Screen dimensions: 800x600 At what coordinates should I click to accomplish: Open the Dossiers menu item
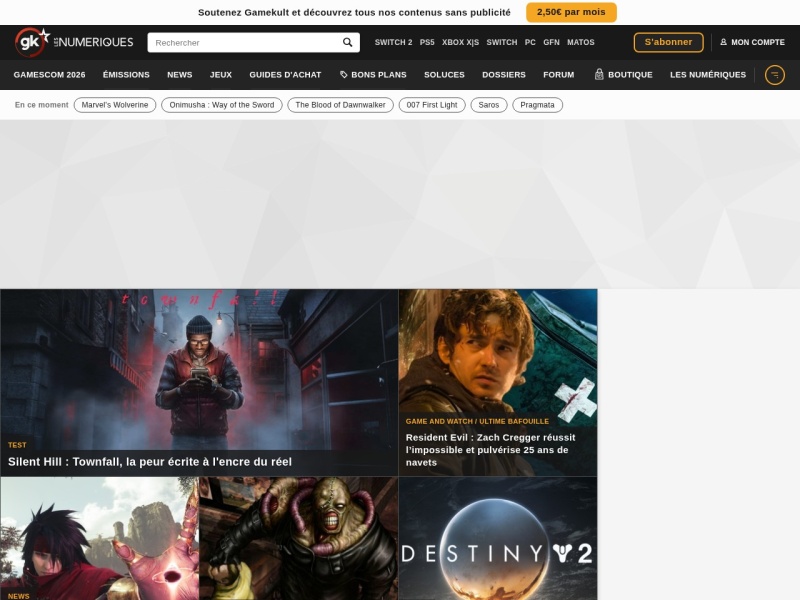pos(504,75)
